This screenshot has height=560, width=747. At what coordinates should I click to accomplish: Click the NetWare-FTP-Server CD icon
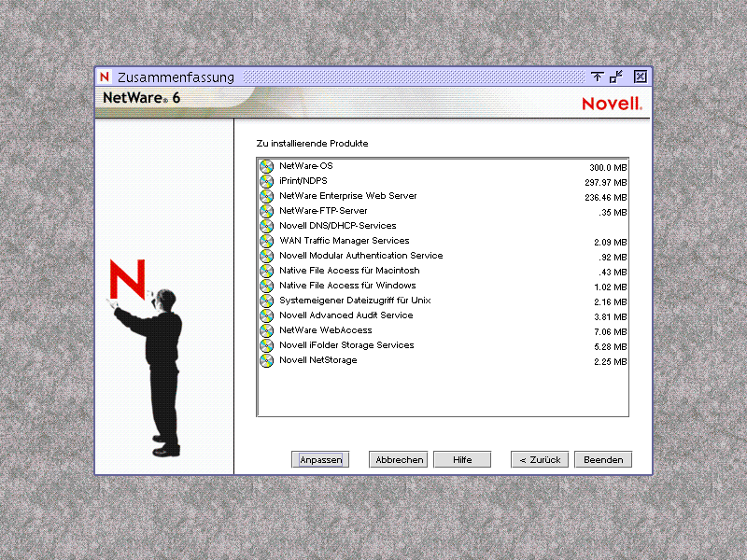[266, 211]
